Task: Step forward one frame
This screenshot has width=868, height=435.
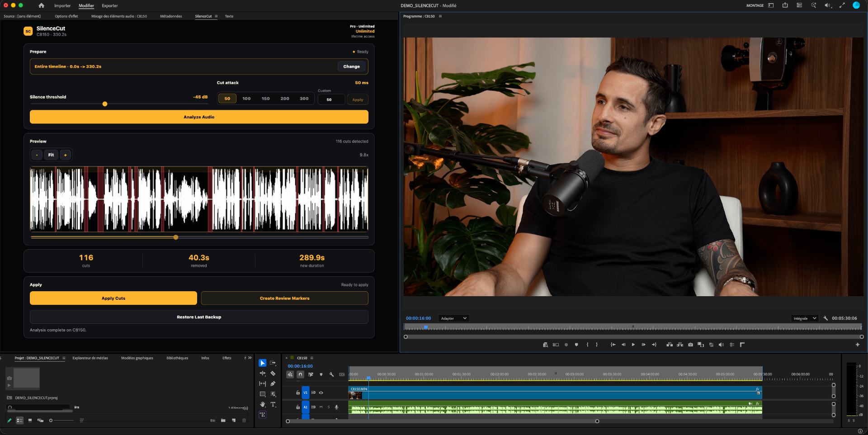Action: 644,345
